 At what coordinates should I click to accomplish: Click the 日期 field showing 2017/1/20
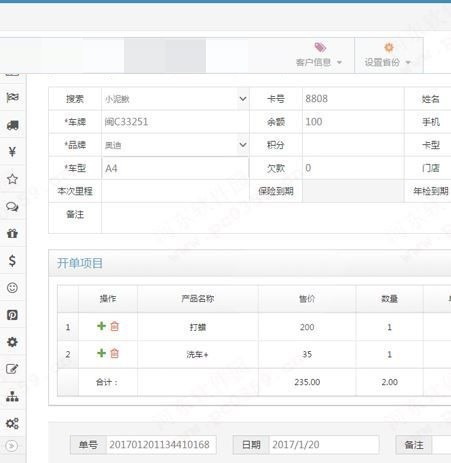tap(324, 445)
